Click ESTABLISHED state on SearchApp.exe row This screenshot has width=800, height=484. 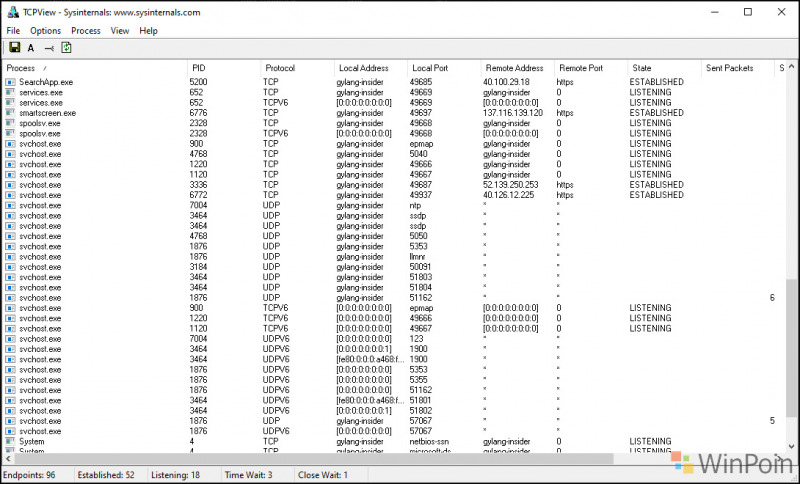point(657,82)
